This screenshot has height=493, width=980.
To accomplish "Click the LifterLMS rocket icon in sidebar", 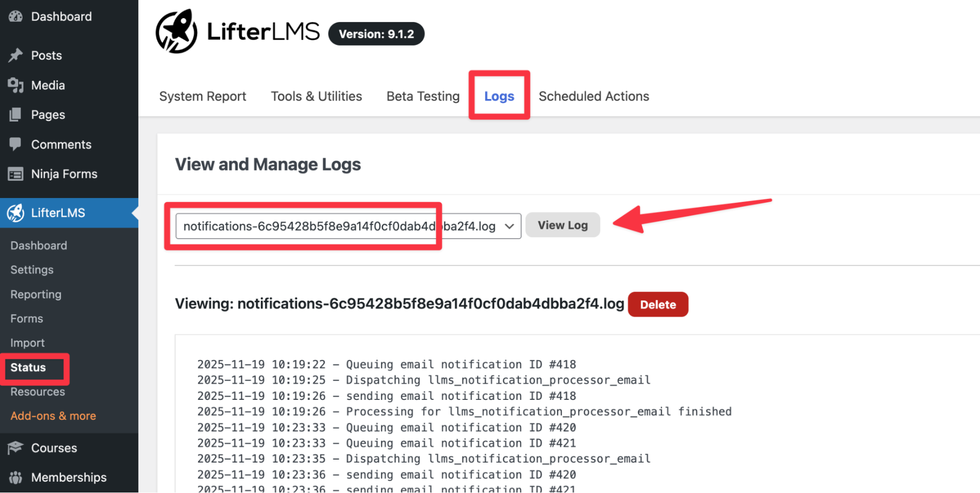I will 16,213.
